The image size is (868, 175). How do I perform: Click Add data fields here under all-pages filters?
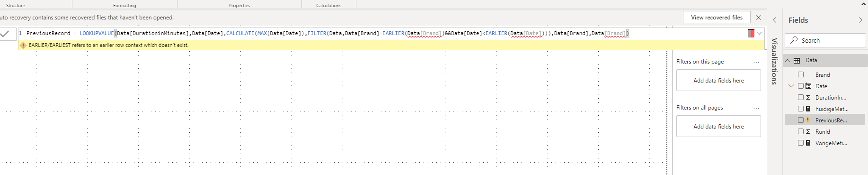718,127
